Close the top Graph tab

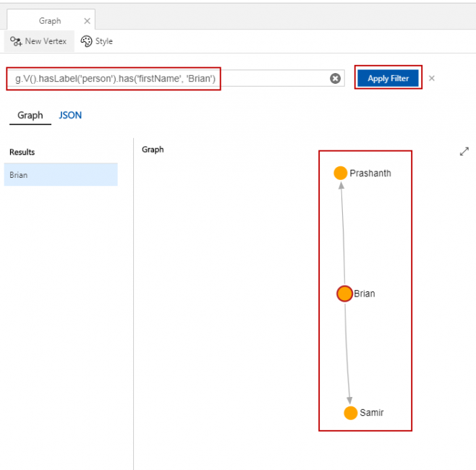point(87,21)
